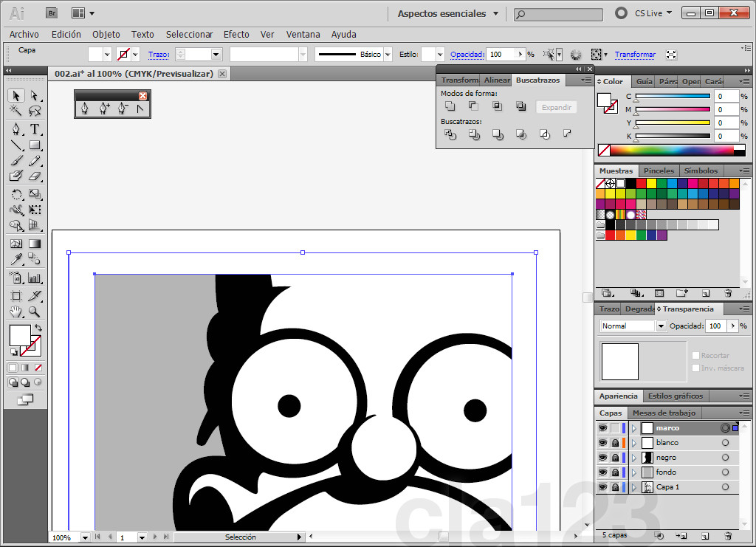Open the zoom level dropdown at bottom
The height and width of the screenshot is (547, 756).
tap(86, 537)
